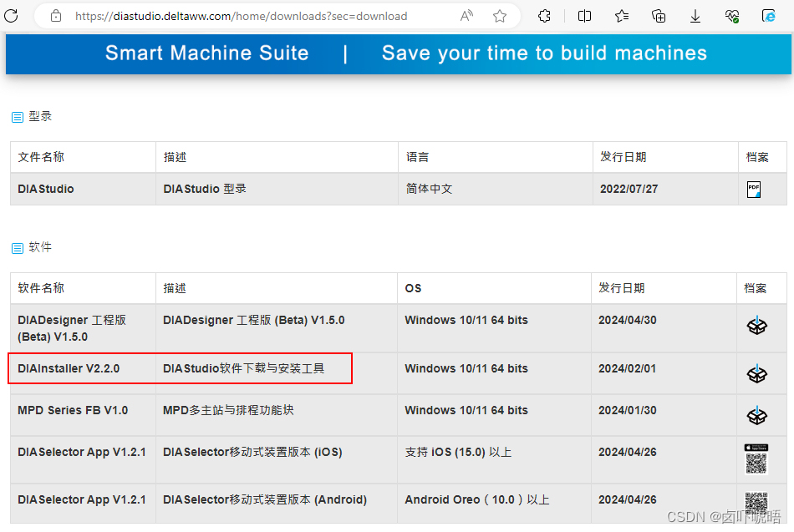Open the 软件 section list icon

pos(17,247)
